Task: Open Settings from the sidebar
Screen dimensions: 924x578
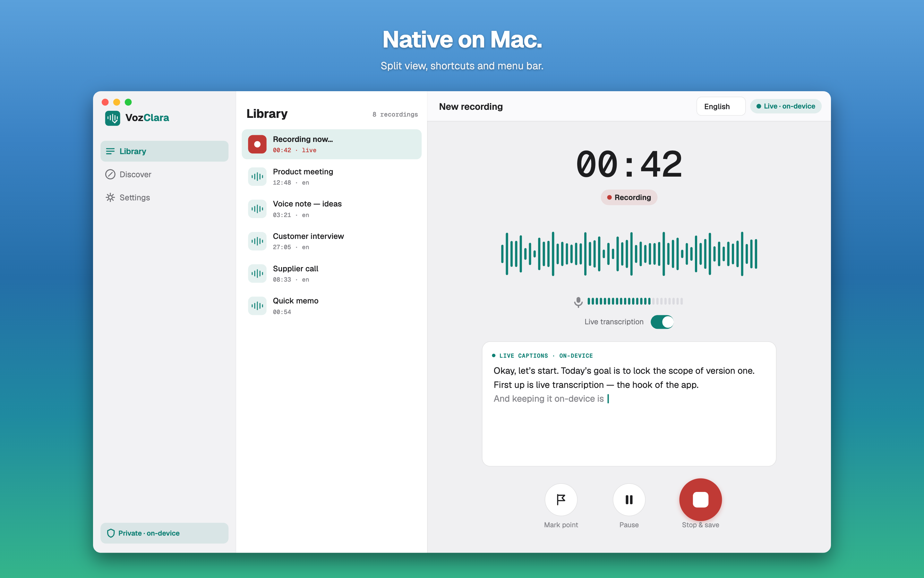Action: pos(164,197)
